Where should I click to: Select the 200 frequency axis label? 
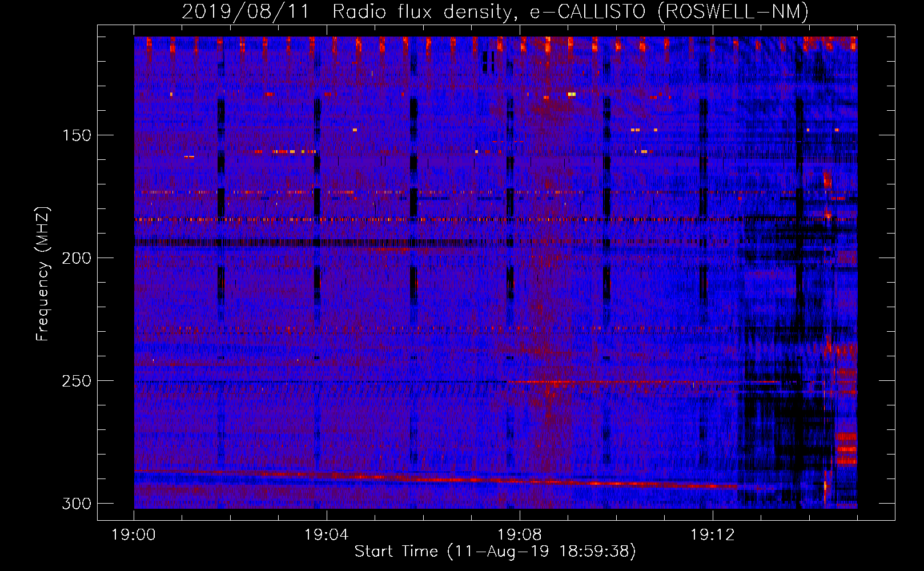[x=76, y=258]
